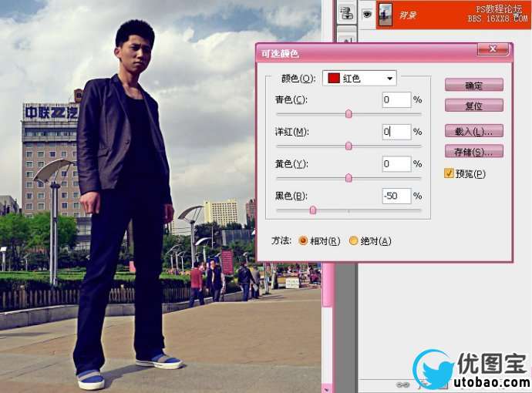Click the scroll down arrow below canvas scrollbar

point(326,389)
